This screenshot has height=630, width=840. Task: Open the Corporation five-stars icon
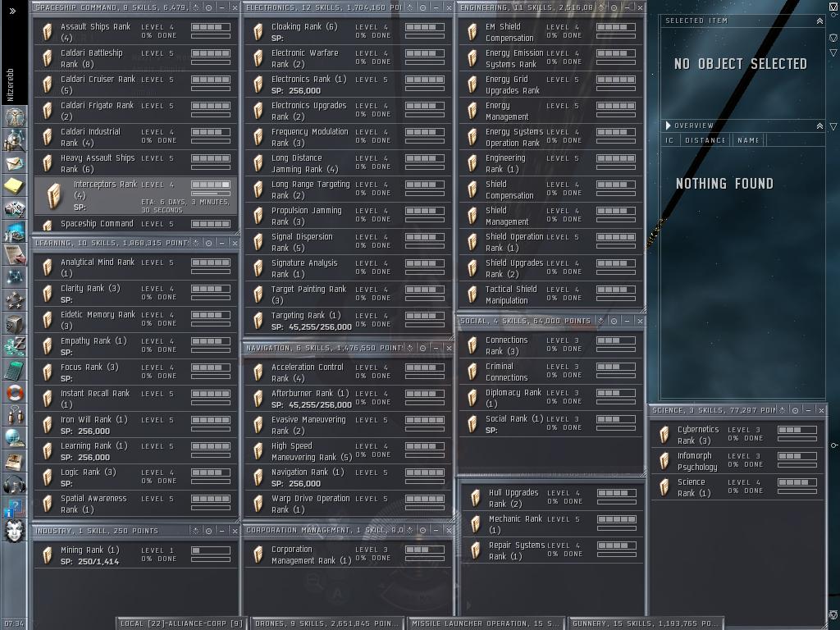(15, 300)
